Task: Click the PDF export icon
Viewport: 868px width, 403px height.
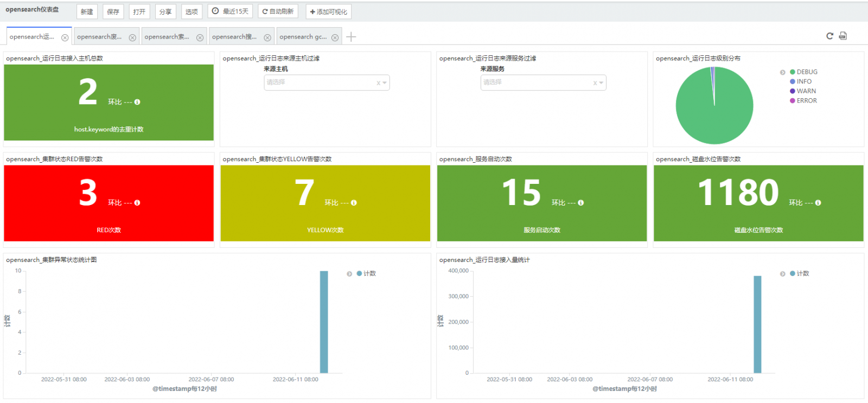Action: 843,36
